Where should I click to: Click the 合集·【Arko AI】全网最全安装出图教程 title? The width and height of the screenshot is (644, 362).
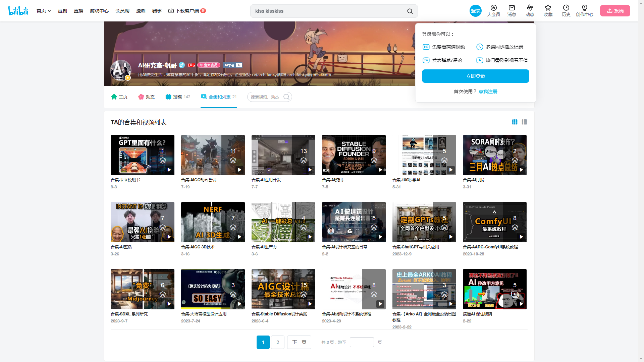pos(424,317)
